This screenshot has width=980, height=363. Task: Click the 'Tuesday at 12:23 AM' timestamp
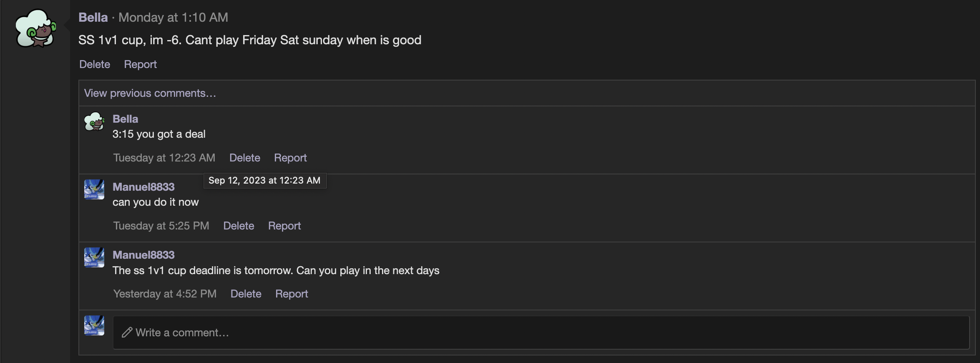[x=164, y=158]
